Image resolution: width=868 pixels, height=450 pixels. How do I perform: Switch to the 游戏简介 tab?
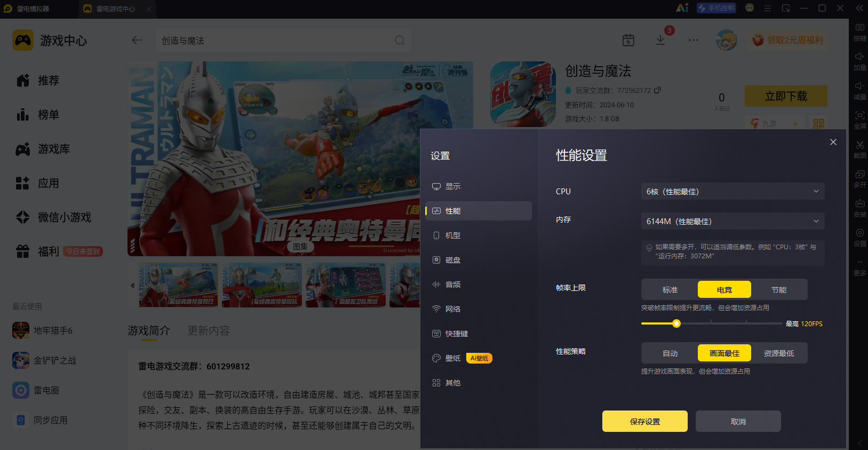(x=149, y=331)
